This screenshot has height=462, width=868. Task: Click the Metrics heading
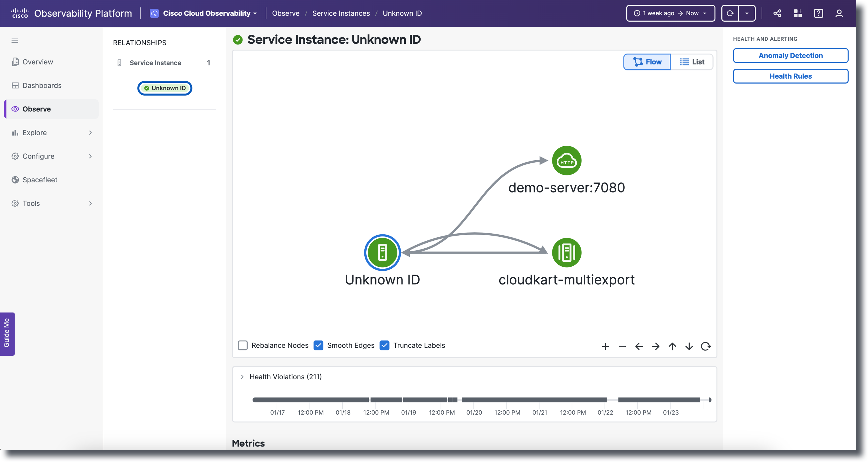[x=248, y=443]
